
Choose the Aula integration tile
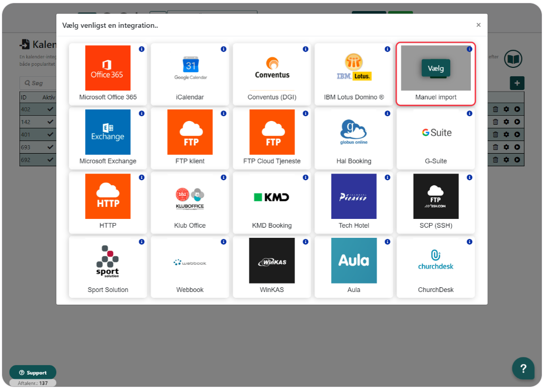(353, 267)
